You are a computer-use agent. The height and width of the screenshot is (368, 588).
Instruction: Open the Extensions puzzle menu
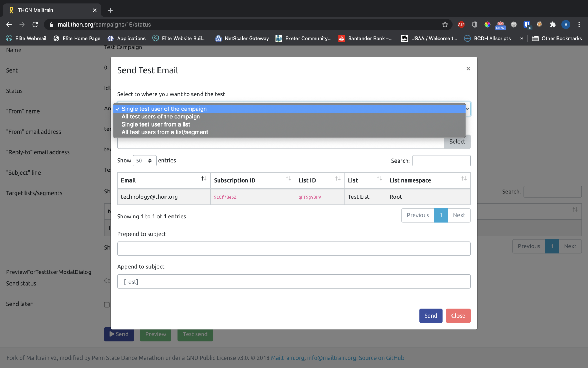point(553,25)
